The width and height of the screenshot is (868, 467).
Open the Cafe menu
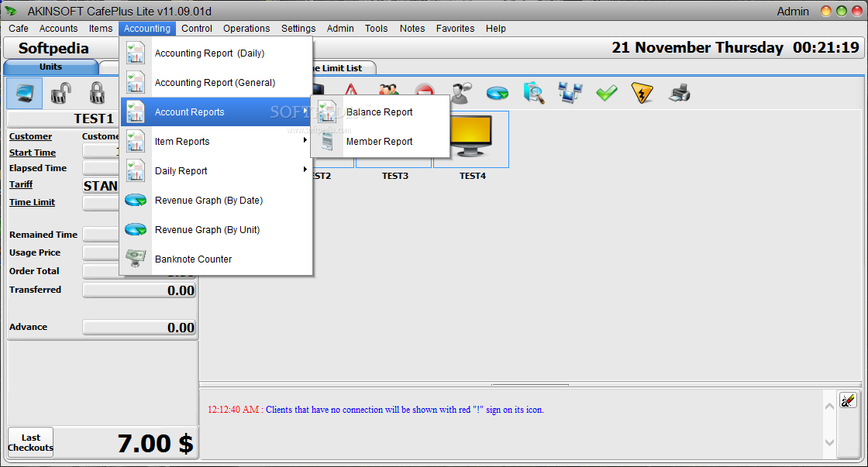19,28
